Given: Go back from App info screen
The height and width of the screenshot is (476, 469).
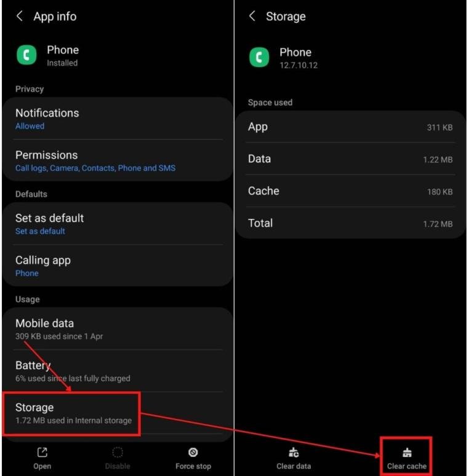Looking at the screenshot, I should 20,16.
